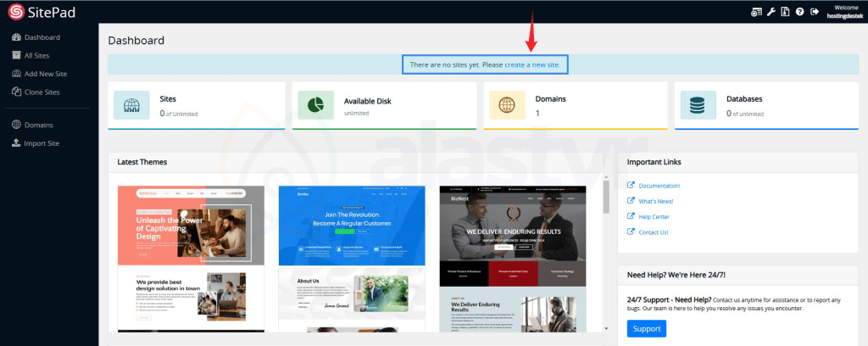Click the 'Dashboard' page heading
Image resolution: width=868 pixels, height=346 pixels.
coord(136,41)
